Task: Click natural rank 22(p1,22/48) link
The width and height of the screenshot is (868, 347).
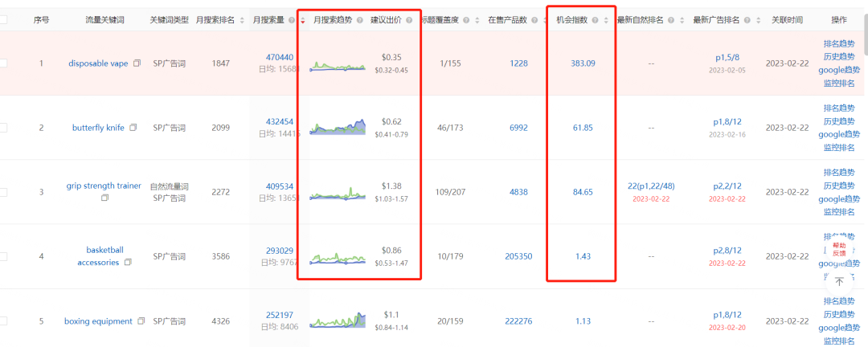Action: click(651, 186)
